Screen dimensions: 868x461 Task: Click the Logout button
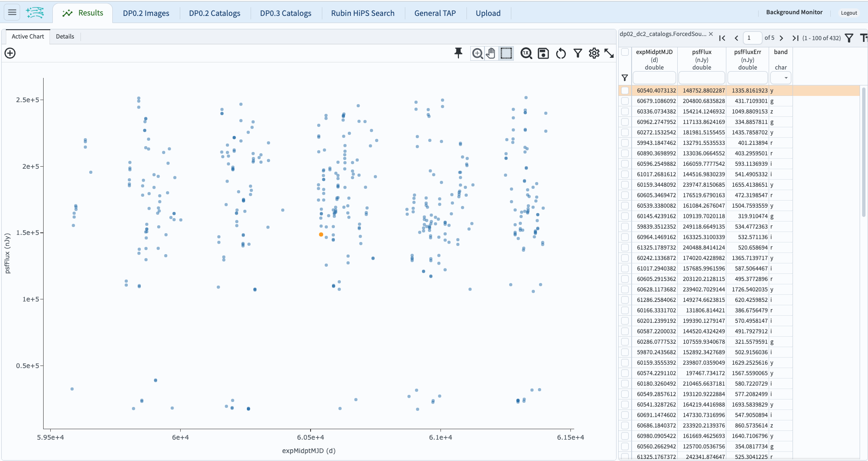pos(849,13)
